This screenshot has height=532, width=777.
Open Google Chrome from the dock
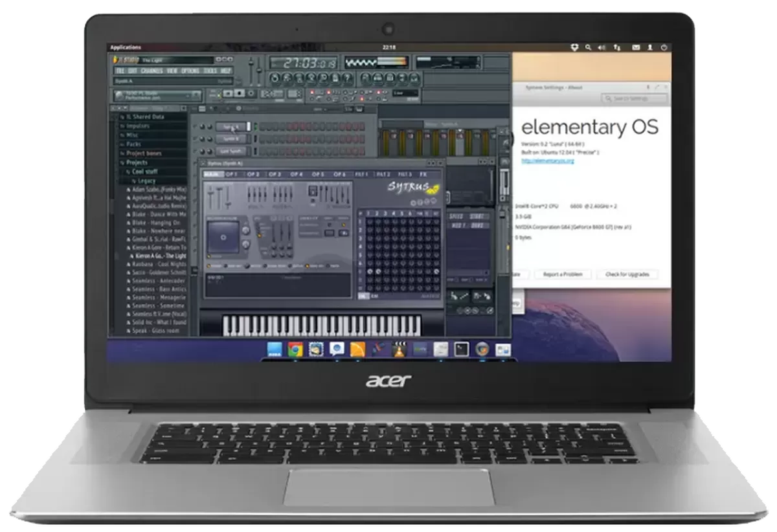pyautogui.click(x=295, y=349)
